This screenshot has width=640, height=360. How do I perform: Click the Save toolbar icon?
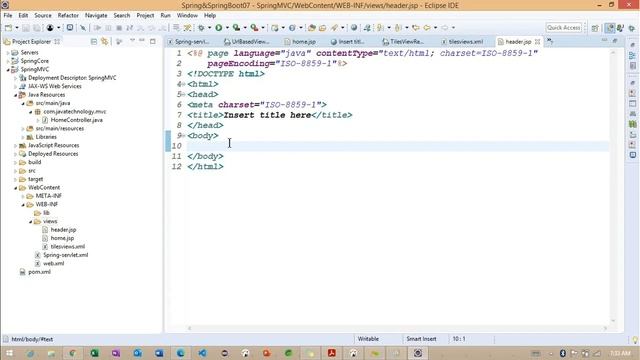click(26, 28)
